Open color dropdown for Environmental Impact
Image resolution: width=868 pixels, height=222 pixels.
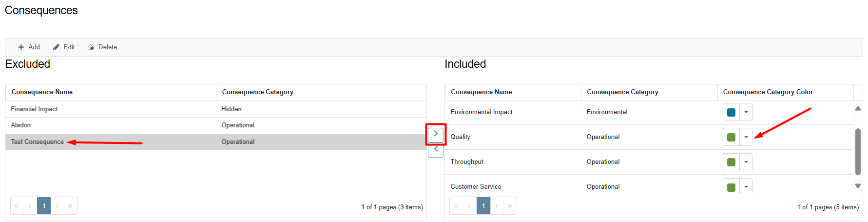(x=746, y=112)
